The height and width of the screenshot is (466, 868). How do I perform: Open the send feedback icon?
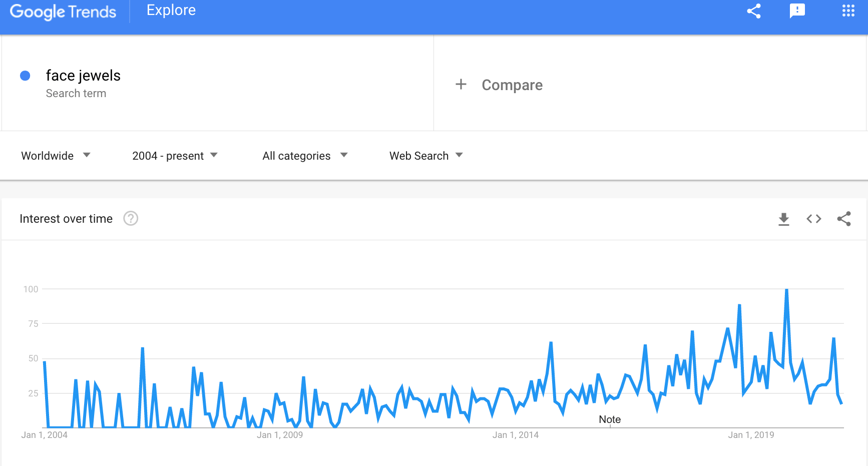pyautogui.click(x=797, y=11)
